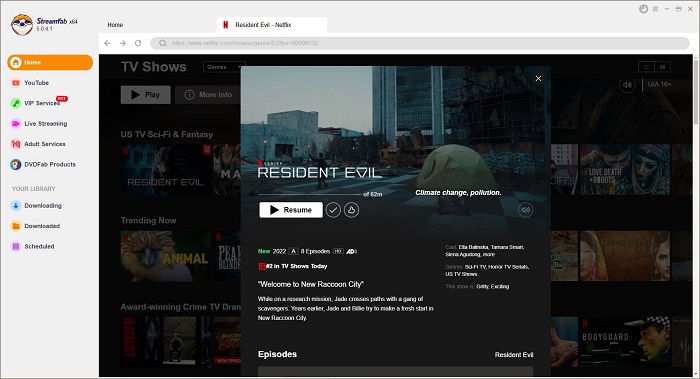The image size is (700, 379).
Task: Click the search magnifier in the address bar
Action: tap(163, 43)
